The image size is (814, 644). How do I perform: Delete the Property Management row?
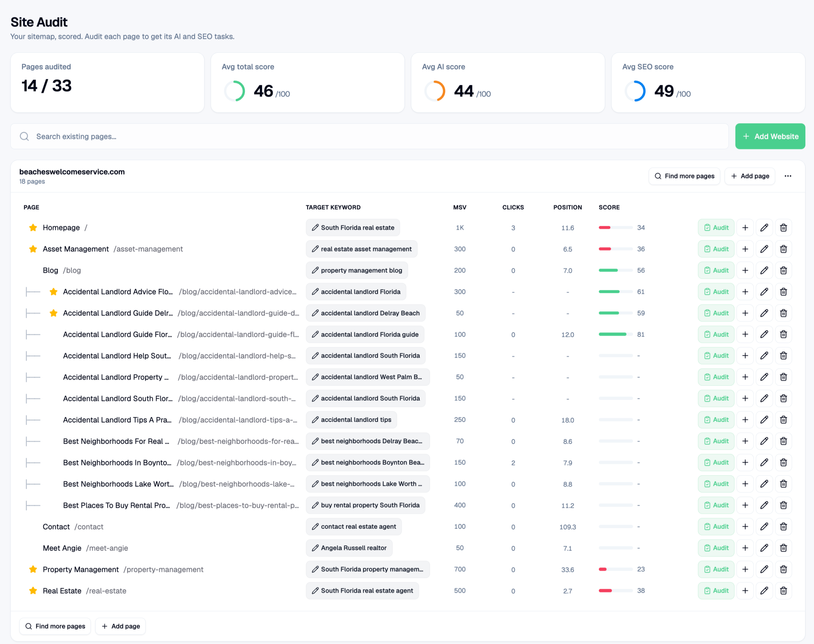tap(783, 569)
